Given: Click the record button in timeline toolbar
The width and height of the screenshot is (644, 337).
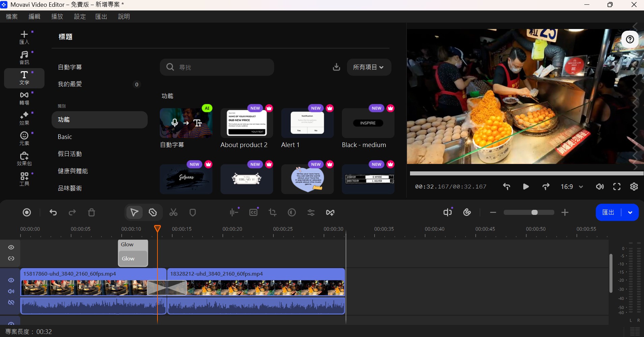Looking at the screenshot, I should (27, 213).
